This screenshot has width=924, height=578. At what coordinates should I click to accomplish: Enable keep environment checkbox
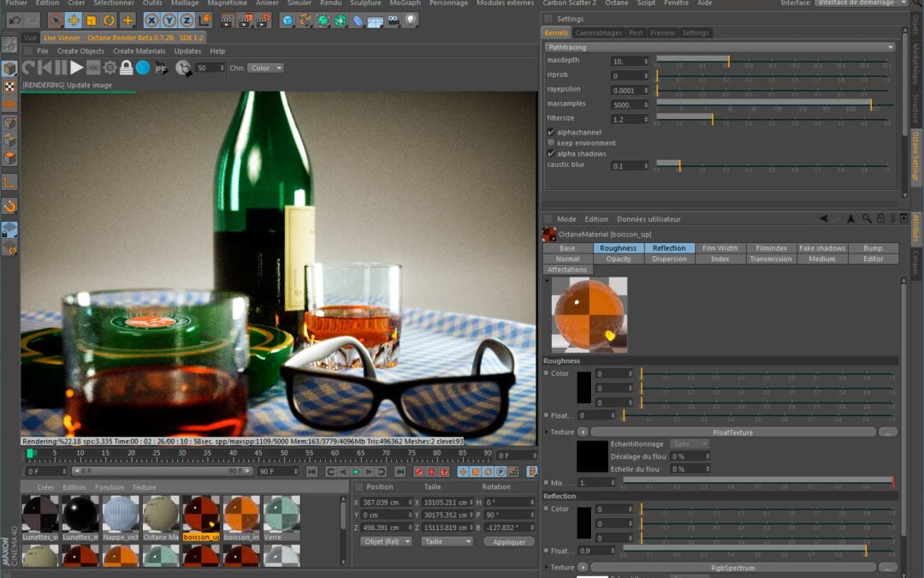[x=551, y=143]
